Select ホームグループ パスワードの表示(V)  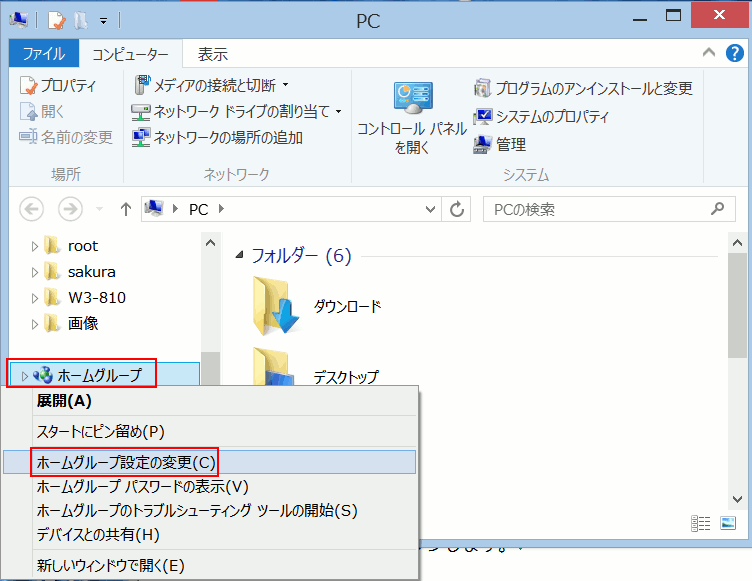pyautogui.click(x=142, y=487)
